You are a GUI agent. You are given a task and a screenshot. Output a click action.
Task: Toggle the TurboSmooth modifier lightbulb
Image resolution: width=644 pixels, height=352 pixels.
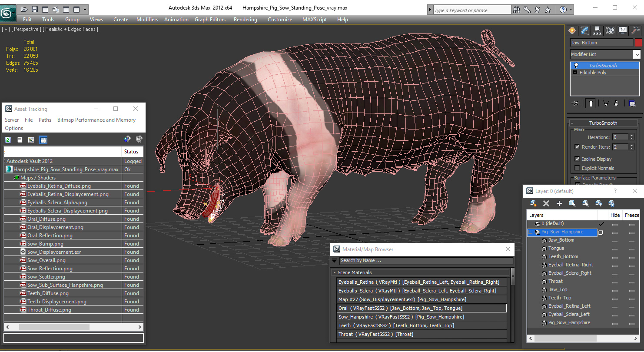click(576, 66)
